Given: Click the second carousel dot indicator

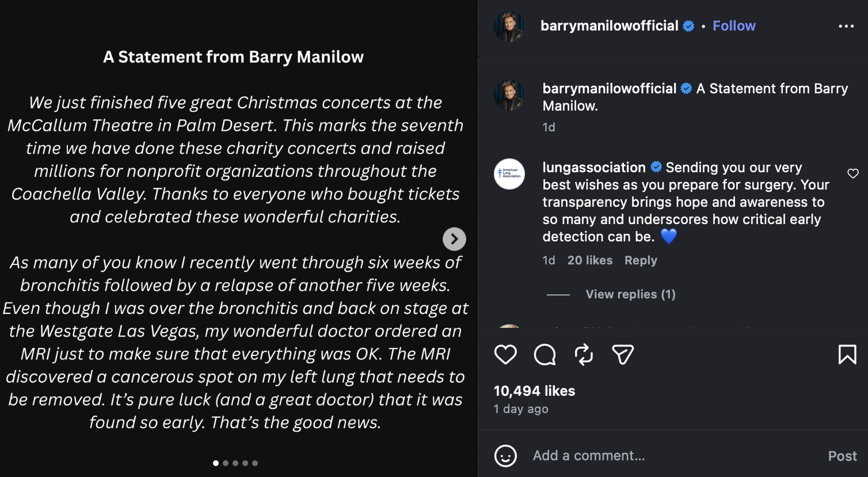Looking at the screenshot, I should 225,463.
